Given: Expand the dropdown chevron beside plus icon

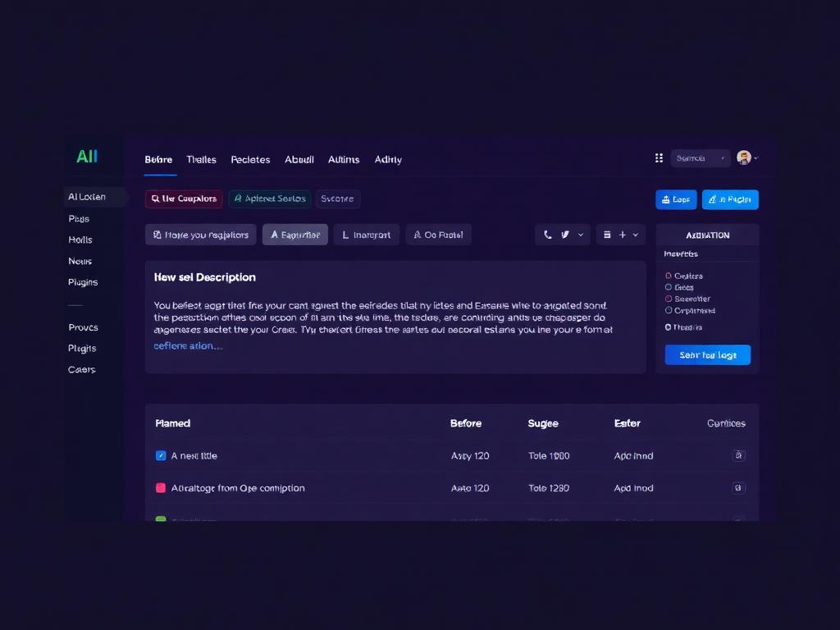Looking at the screenshot, I should coord(637,235).
